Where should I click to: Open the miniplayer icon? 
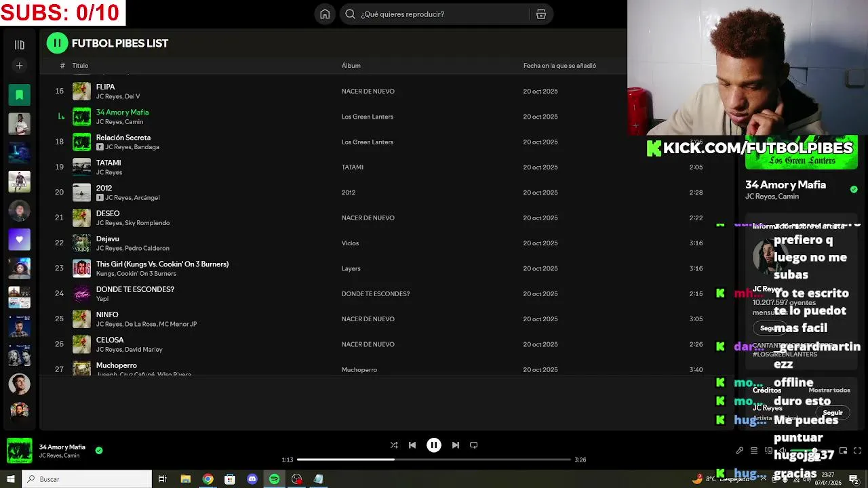(844, 451)
